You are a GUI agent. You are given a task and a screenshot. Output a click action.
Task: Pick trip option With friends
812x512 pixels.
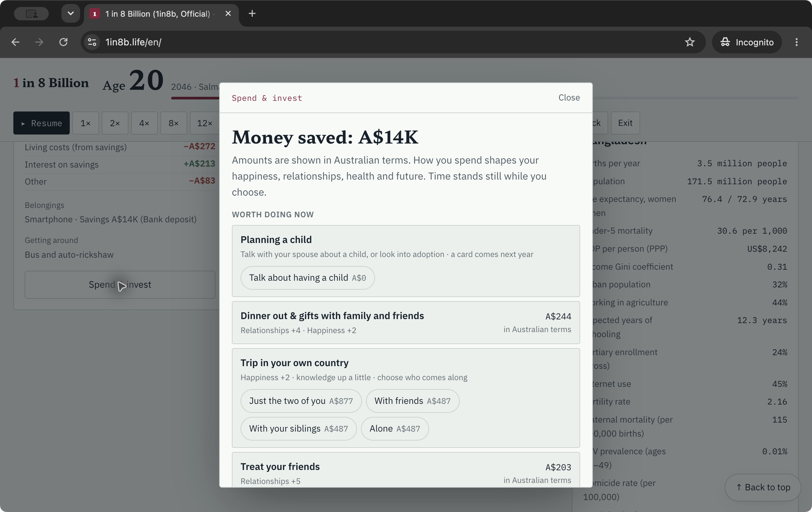click(x=412, y=401)
